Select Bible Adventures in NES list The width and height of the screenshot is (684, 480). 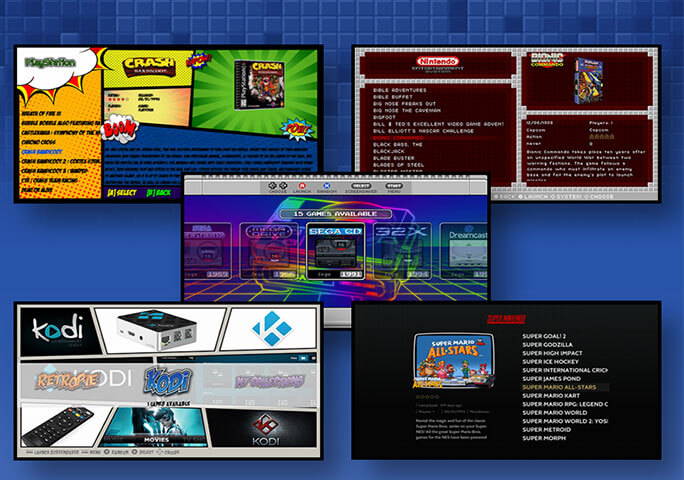[400, 90]
